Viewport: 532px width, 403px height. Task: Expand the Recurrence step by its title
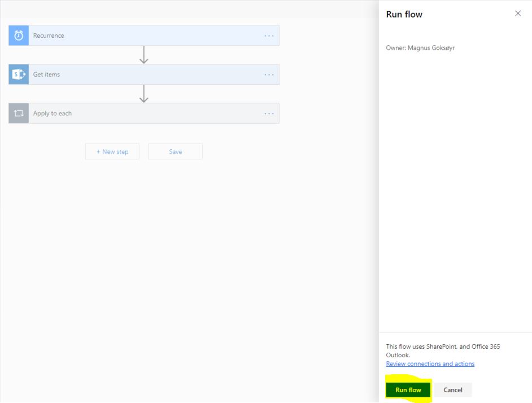(49, 36)
